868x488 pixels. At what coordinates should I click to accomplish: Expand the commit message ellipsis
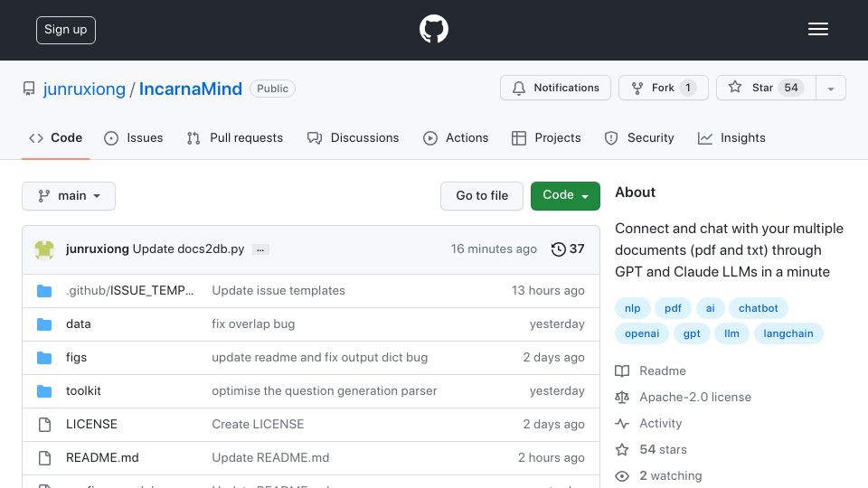(260, 249)
